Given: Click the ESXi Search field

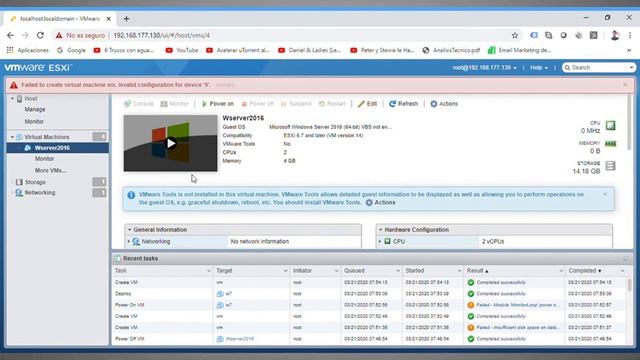Looking at the screenshot, I should coord(596,68).
